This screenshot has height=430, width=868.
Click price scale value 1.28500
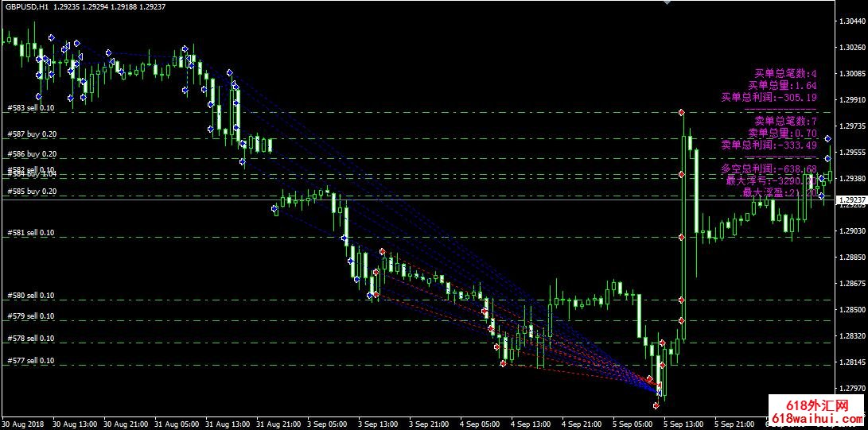pyautogui.click(x=853, y=309)
